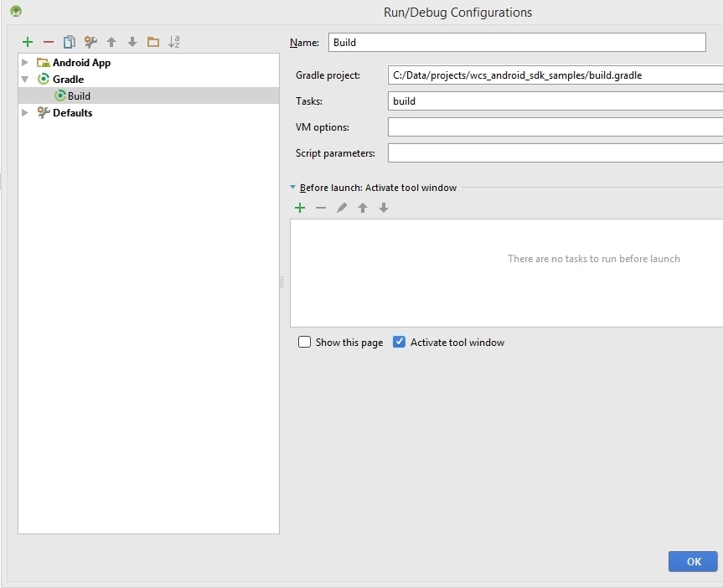Expand the Defaults tree node
Image resolution: width=723 pixels, height=588 pixels.
pos(25,113)
